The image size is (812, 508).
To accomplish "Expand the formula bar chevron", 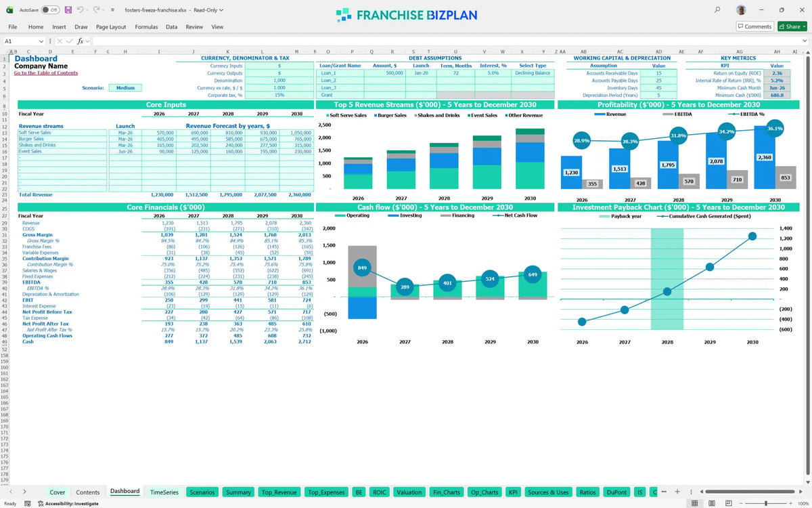I will (x=805, y=41).
